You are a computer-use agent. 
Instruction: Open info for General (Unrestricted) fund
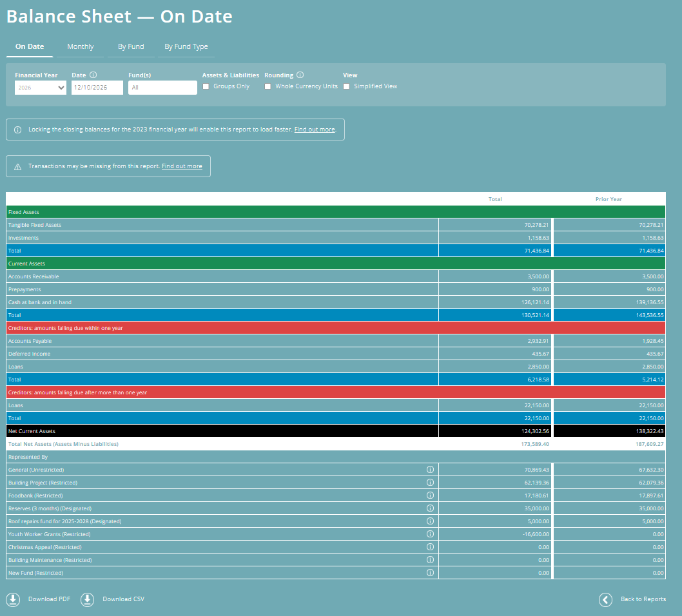pyautogui.click(x=430, y=470)
